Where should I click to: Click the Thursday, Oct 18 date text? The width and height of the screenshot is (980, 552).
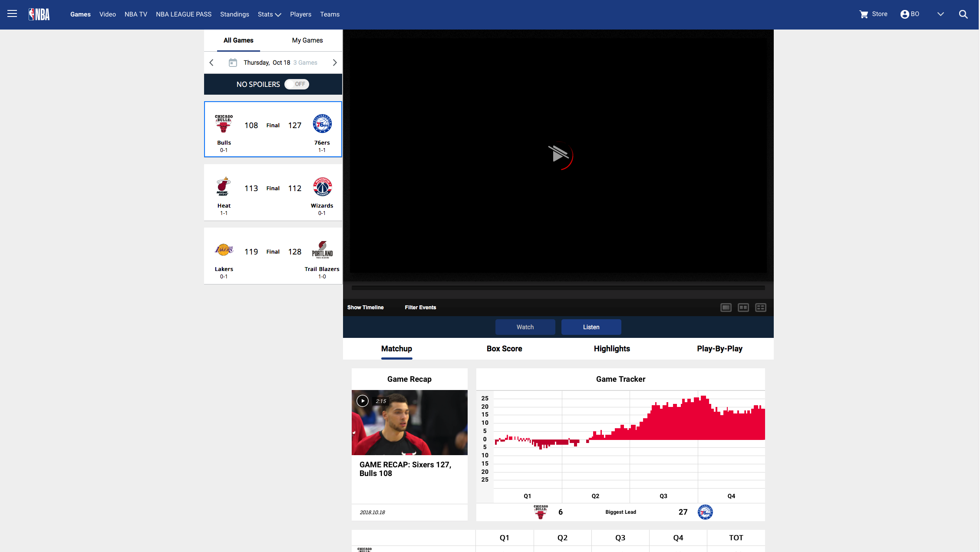click(267, 63)
